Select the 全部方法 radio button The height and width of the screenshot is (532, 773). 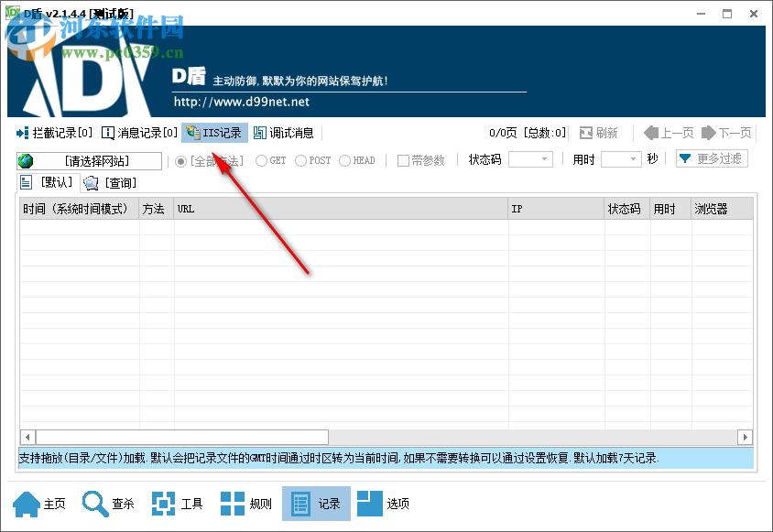pos(181,161)
